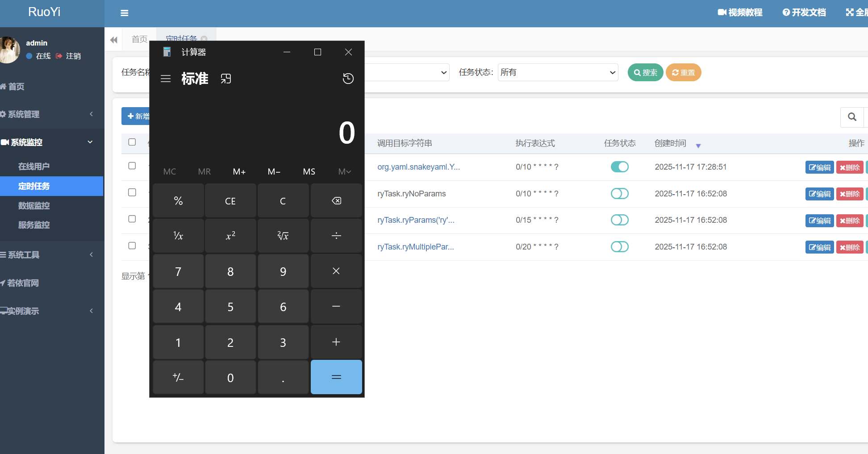Open 在线用户 in the sidebar
This screenshot has height=454, width=868.
coord(34,167)
